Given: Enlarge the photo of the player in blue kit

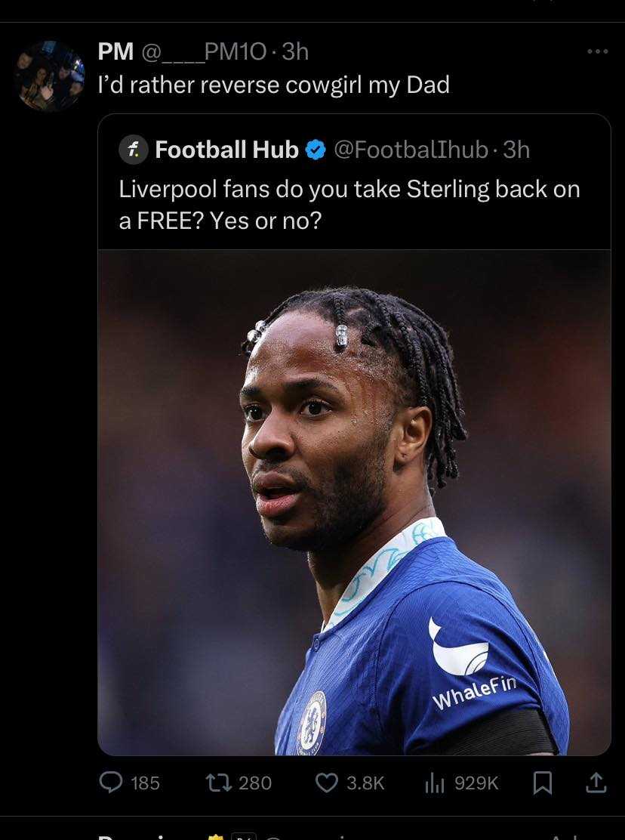Looking at the screenshot, I should coord(354,502).
